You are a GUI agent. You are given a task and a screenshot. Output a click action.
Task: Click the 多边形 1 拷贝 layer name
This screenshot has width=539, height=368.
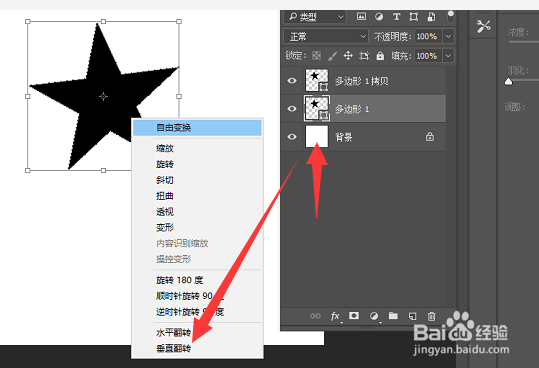point(362,81)
